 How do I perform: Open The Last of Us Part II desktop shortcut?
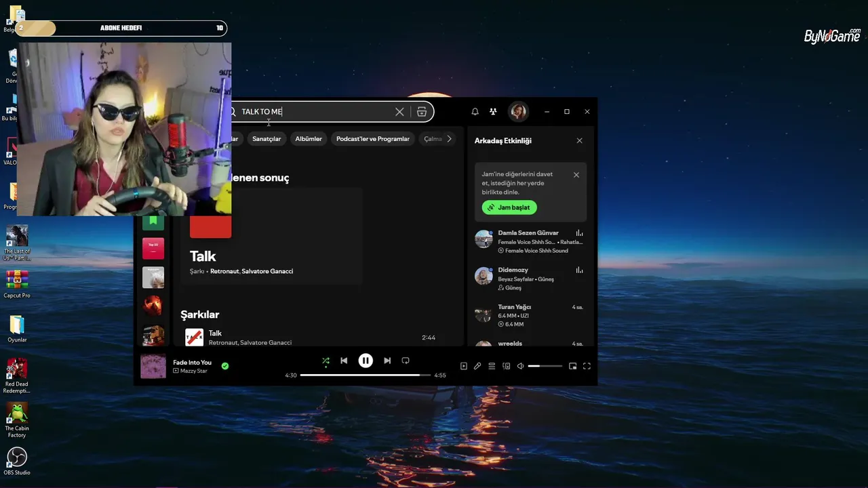tap(17, 243)
